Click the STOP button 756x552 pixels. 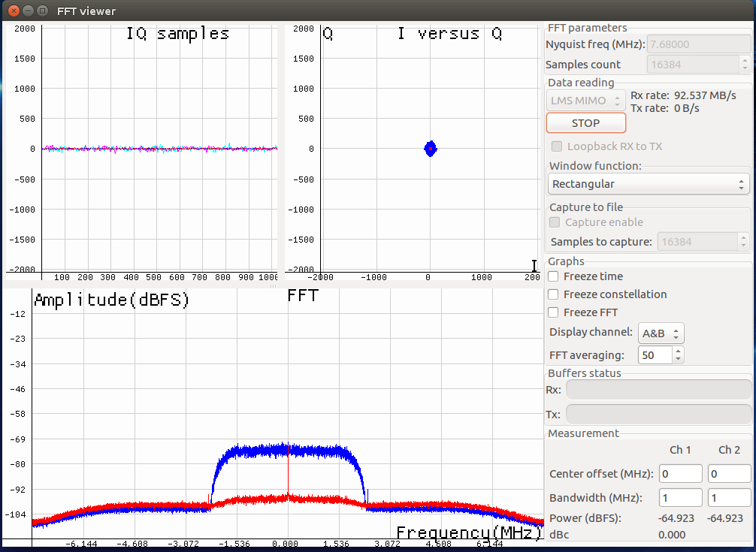(x=585, y=123)
